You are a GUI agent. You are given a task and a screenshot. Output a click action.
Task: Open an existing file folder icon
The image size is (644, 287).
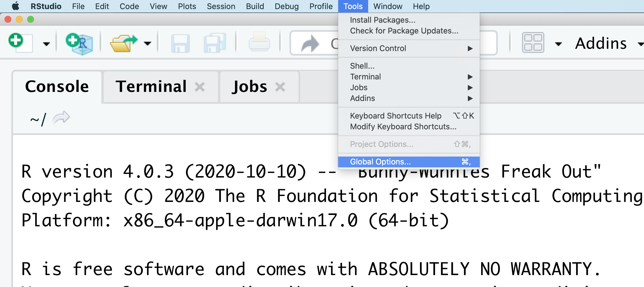pos(123,43)
